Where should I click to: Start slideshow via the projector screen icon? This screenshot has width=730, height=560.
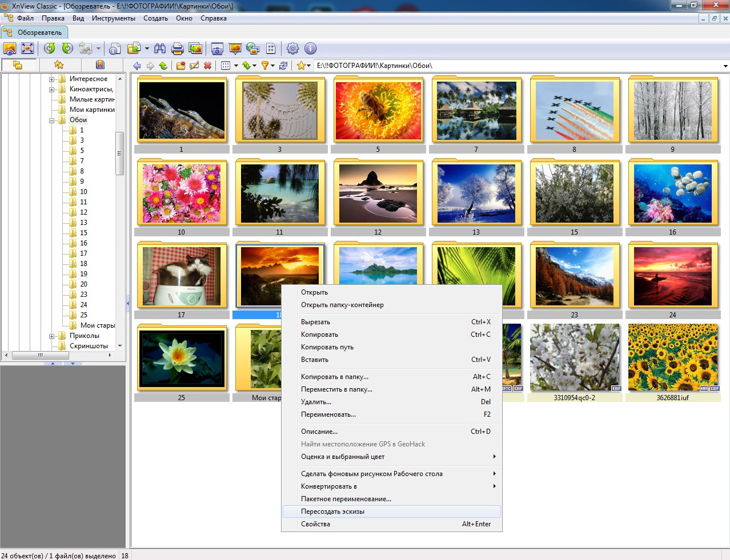pos(235,49)
